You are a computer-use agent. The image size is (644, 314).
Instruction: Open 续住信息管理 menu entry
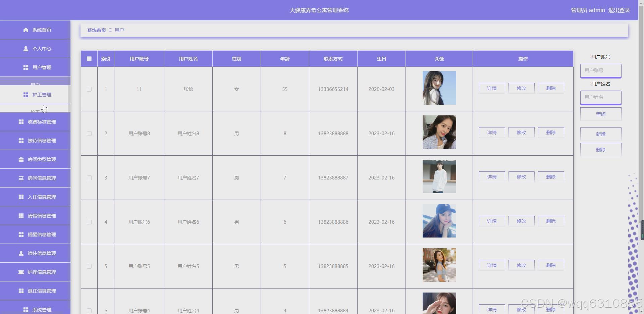click(x=35, y=253)
